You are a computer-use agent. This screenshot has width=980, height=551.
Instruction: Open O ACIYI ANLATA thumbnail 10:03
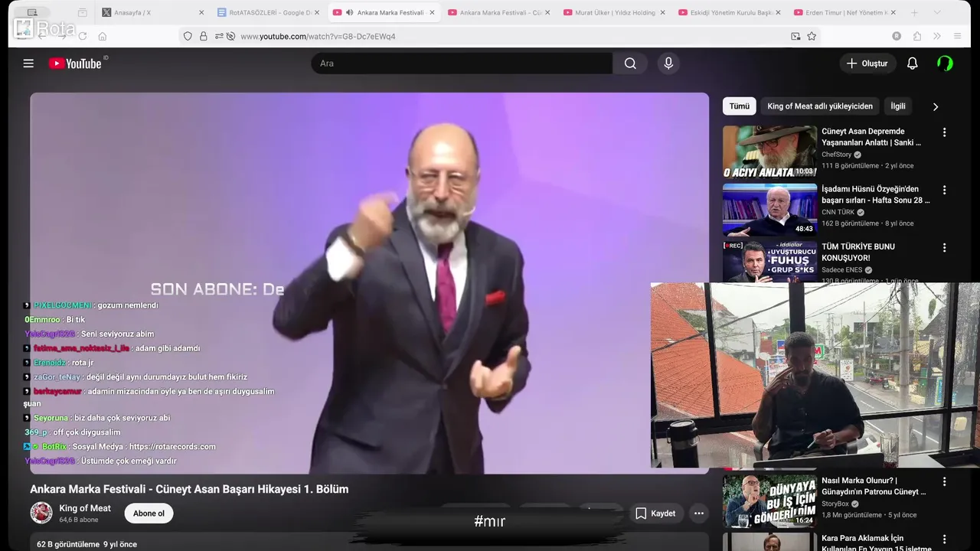[769, 152]
